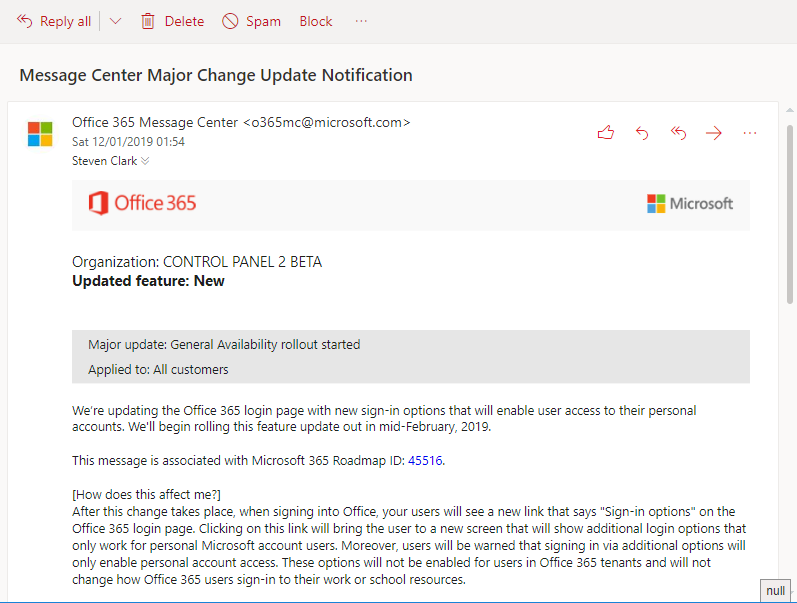Click the Microsoft logo in the email banner
Screen dimensions: 797x603
pos(690,204)
